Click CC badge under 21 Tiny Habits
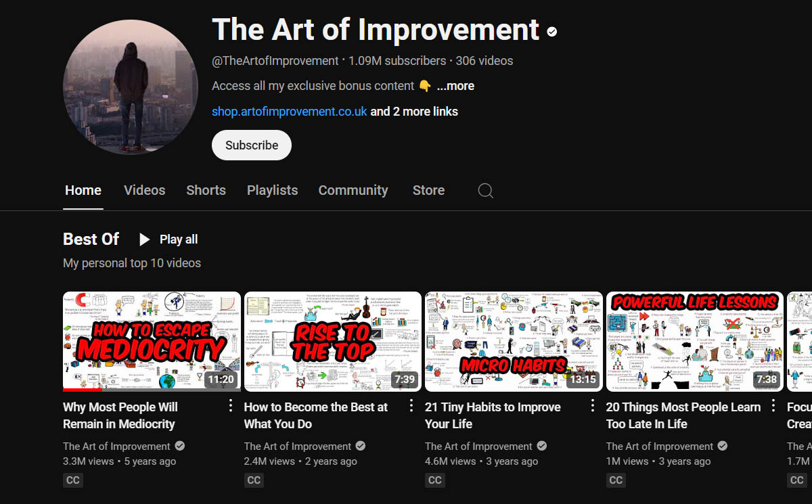This screenshot has width=812, height=504. (434, 480)
